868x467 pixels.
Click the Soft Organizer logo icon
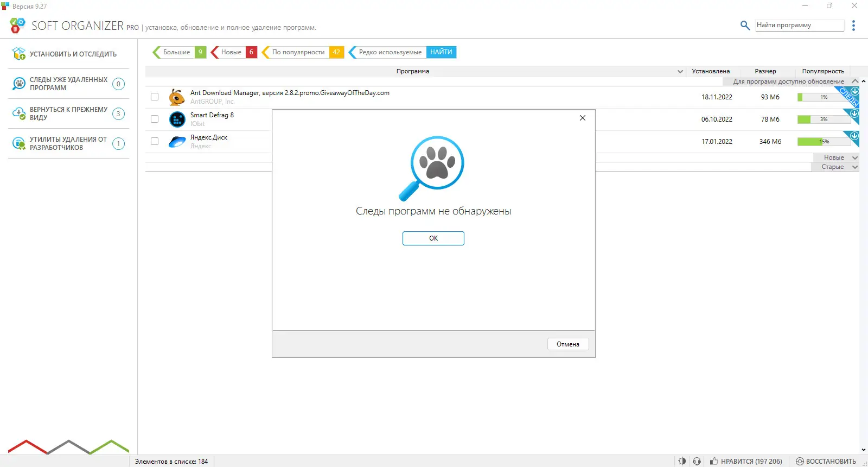[x=17, y=25]
